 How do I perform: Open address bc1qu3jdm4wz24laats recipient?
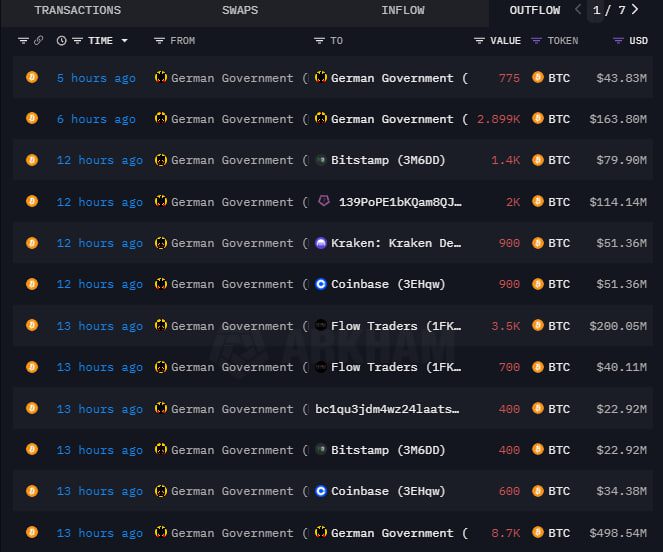(x=387, y=409)
